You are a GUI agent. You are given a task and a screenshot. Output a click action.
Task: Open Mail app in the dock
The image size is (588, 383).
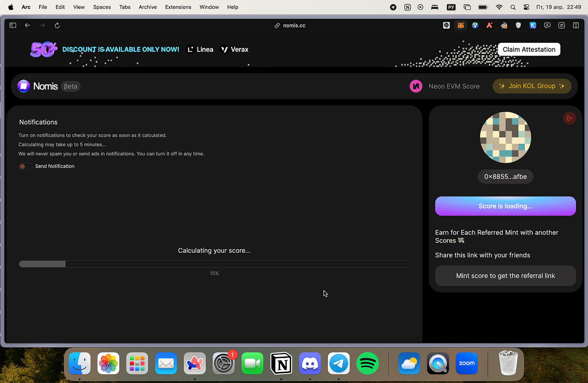(x=166, y=363)
